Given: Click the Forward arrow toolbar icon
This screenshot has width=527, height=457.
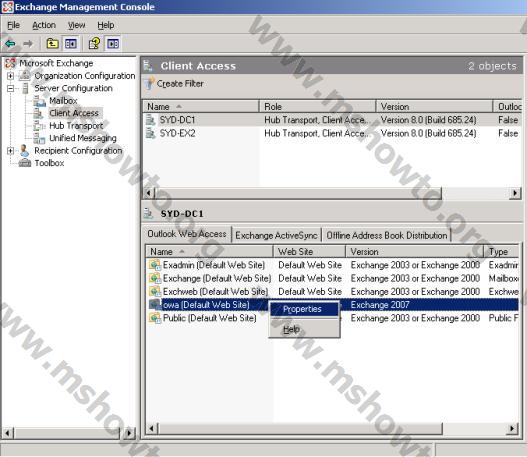Looking at the screenshot, I should (x=28, y=44).
